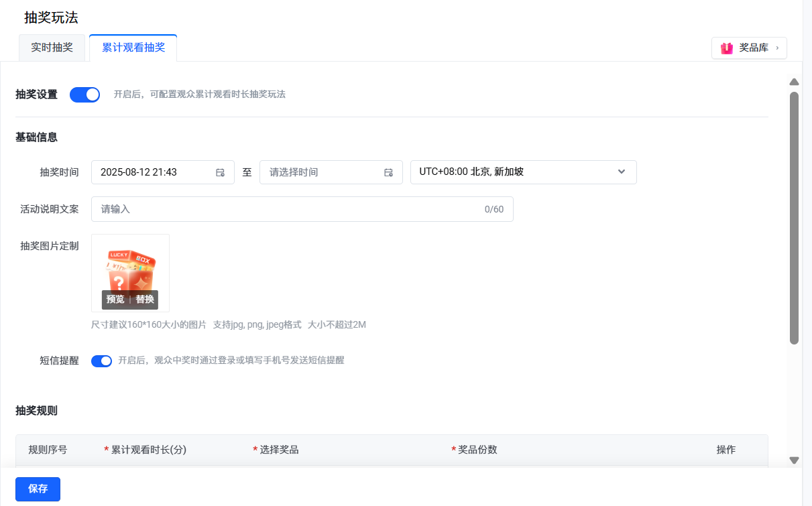Click the 保存 button
This screenshot has width=812, height=506.
[38, 489]
